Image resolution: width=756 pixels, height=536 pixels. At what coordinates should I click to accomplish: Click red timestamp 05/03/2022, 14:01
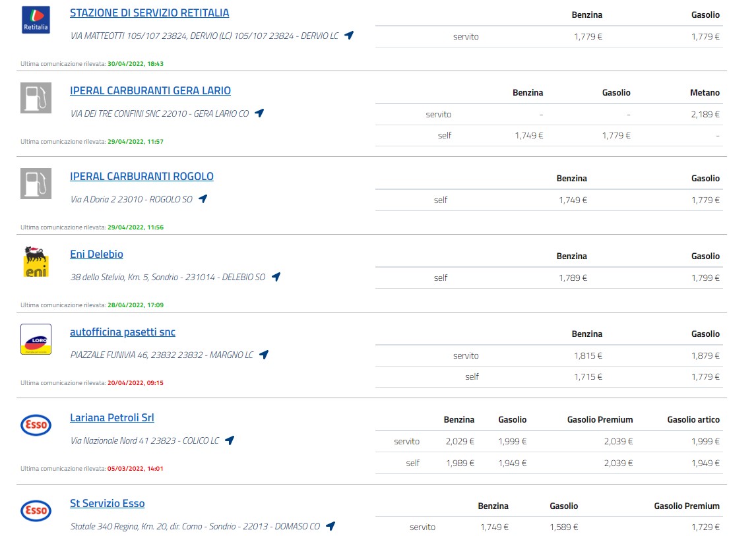point(135,469)
